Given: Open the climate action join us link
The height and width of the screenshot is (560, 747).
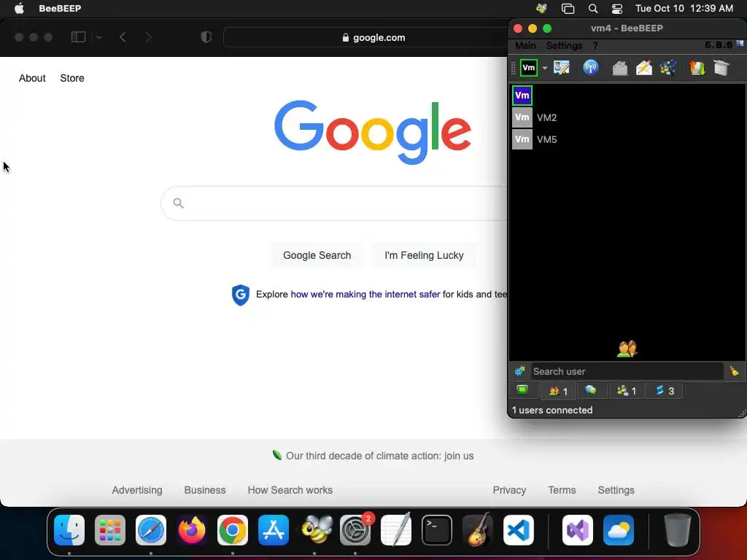Looking at the screenshot, I should [379, 456].
